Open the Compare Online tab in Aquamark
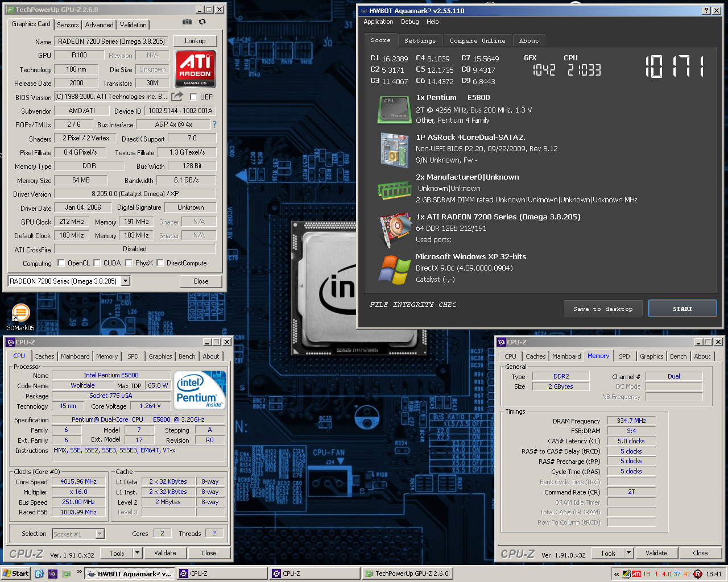 pyautogui.click(x=478, y=40)
